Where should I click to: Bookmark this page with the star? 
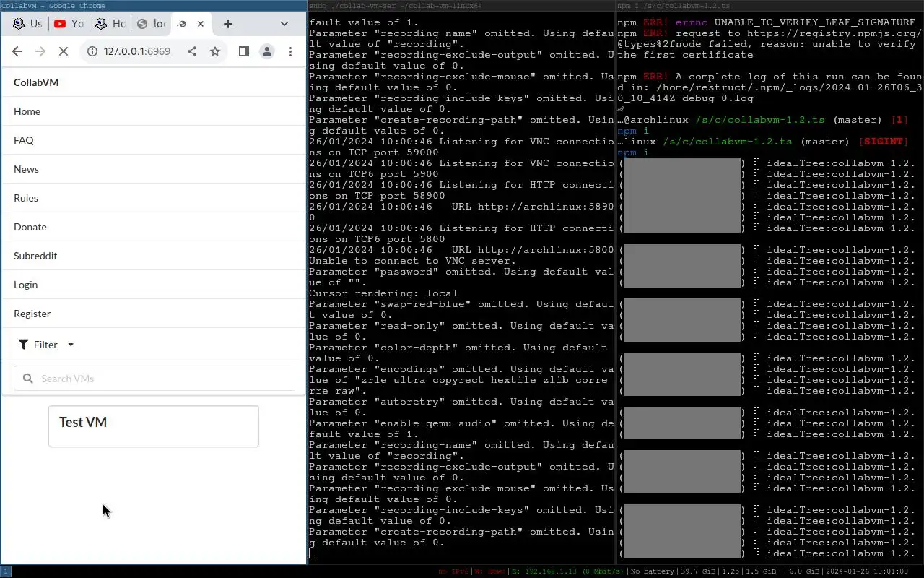tap(215, 51)
